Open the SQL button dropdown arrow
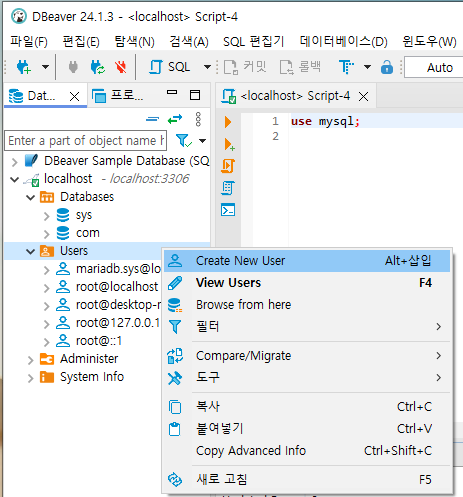This screenshot has width=463, height=497. (x=207, y=67)
